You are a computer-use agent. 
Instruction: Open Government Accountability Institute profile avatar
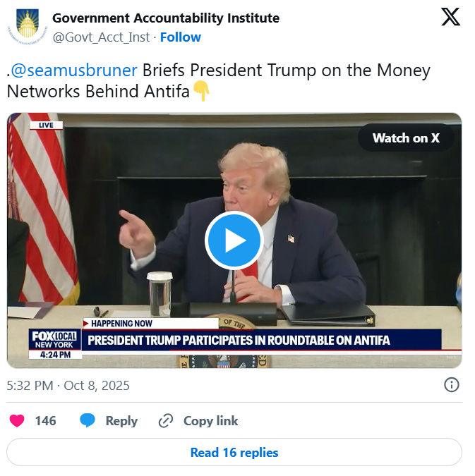click(x=28, y=28)
